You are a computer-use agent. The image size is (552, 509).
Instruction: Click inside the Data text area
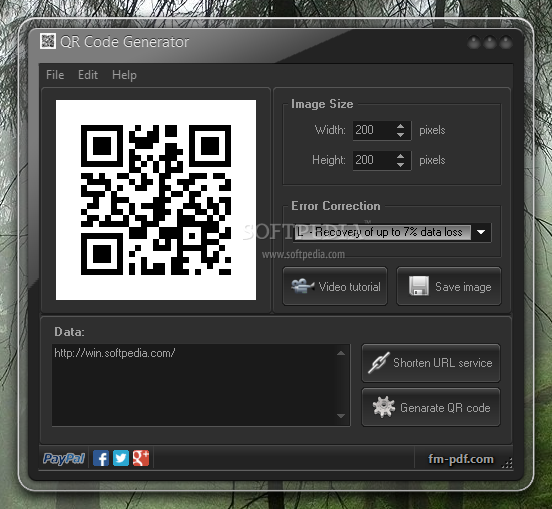pyautogui.click(x=194, y=385)
